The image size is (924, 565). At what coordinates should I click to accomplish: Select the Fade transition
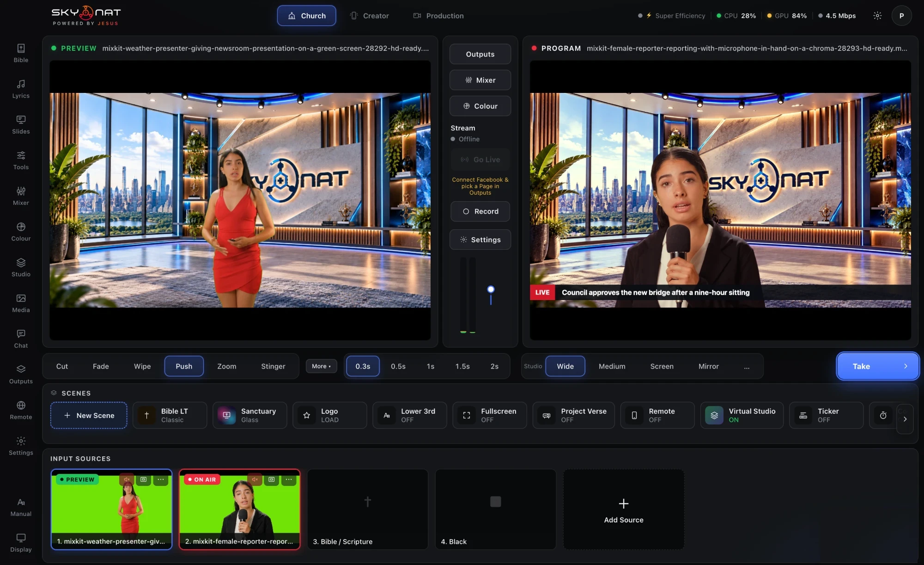click(101, 366)
